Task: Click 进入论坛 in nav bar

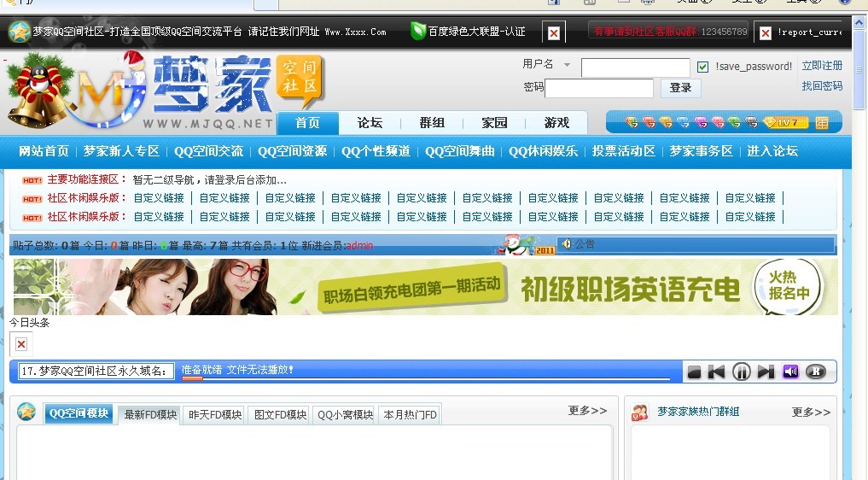Action: pyautogui.click(x=772, y=151)
